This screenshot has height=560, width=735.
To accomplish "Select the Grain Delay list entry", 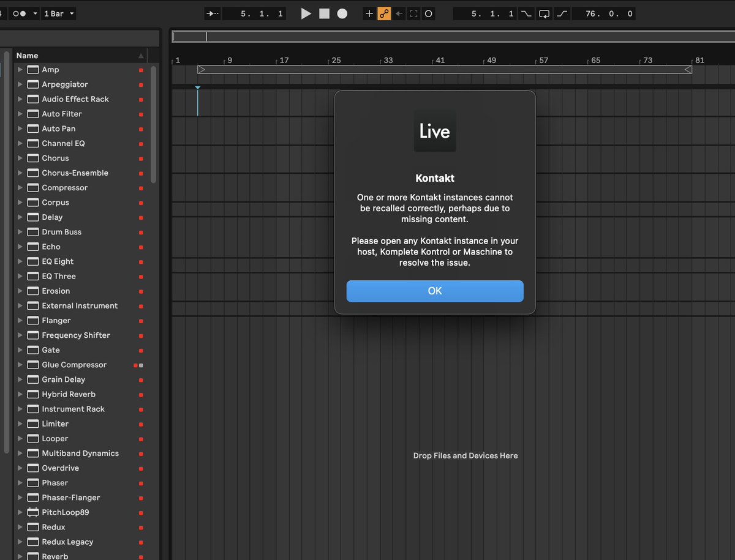I will point(80,379).
